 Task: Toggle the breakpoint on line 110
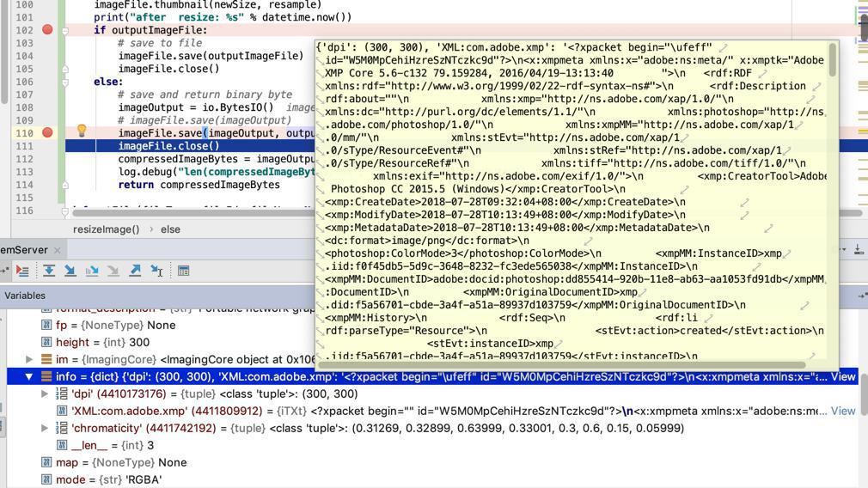(x=47, y=133)
